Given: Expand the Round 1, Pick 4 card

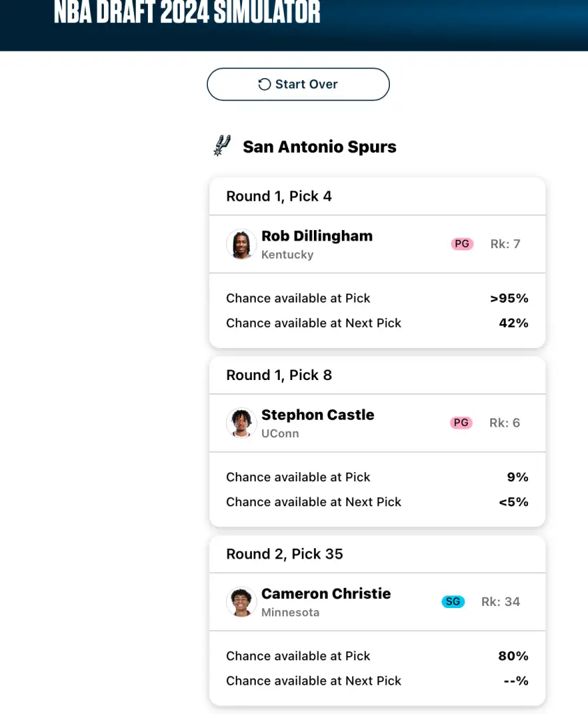Looking at the screenshot, I should point(278,196).
